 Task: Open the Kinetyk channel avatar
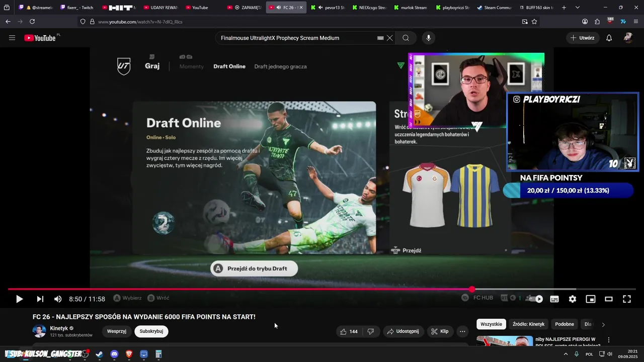[x=39, y=331]
